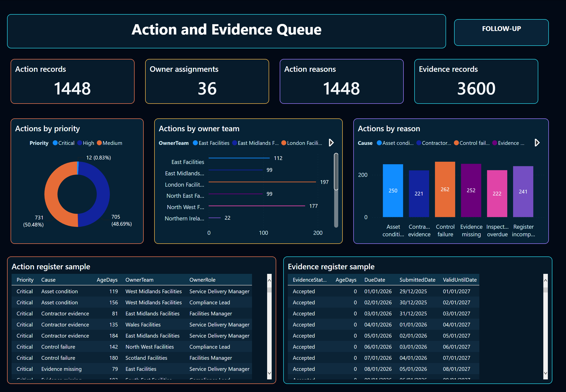Click the owner team chart vertical scrollbar

coord(336,172)
